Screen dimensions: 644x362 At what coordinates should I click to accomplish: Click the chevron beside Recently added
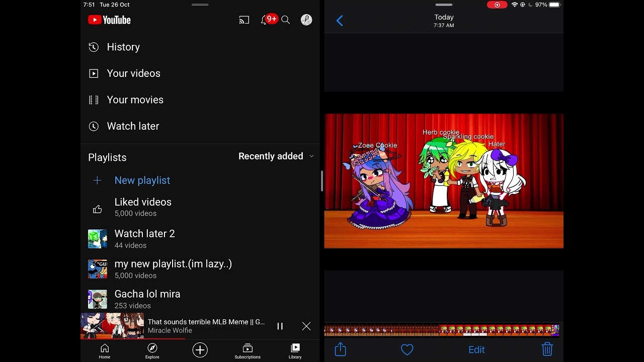[311, 156]
